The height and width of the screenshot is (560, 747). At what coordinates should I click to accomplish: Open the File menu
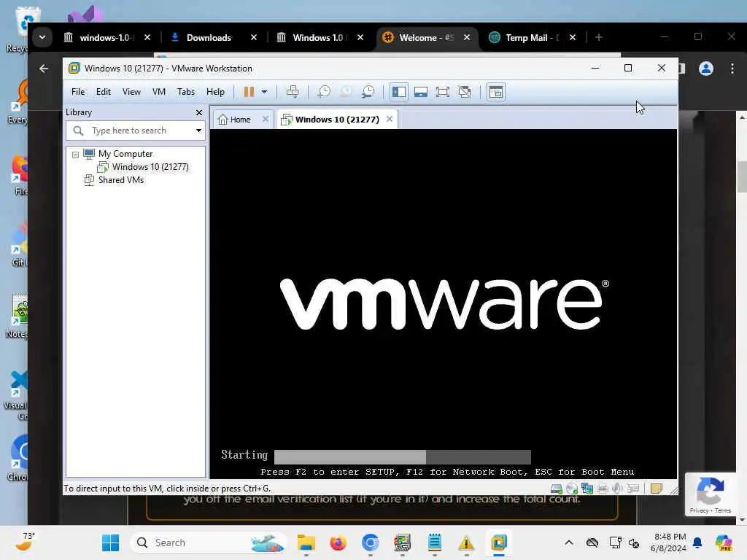pyautogui.click(x=78, y=92)
